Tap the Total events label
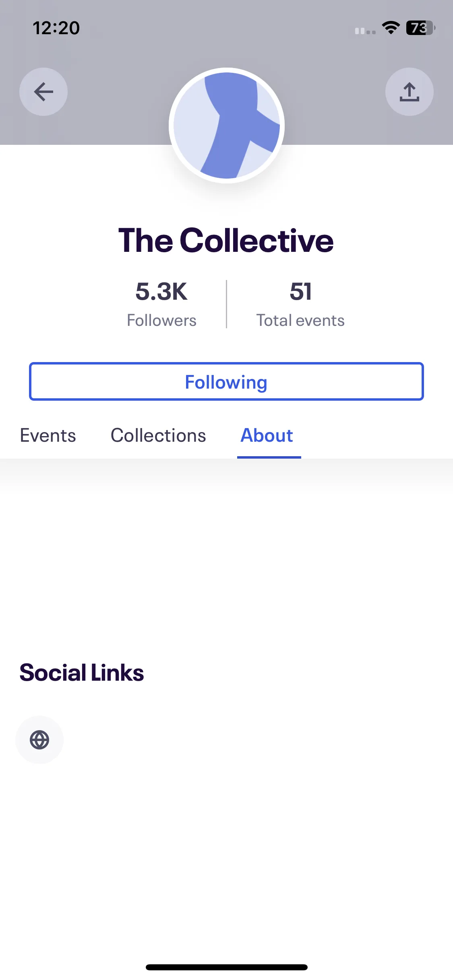The image size is (453, 980). coord(300,321)
